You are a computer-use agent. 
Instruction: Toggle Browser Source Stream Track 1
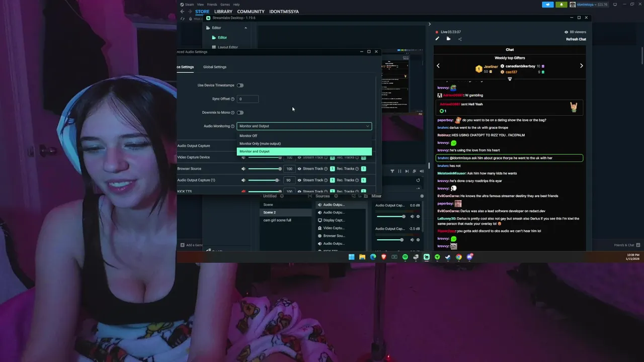[332, 168]
